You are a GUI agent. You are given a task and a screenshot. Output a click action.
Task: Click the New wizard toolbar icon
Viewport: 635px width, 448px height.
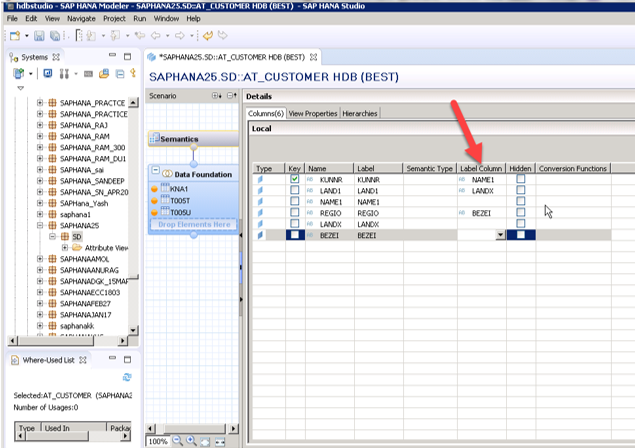15,36
